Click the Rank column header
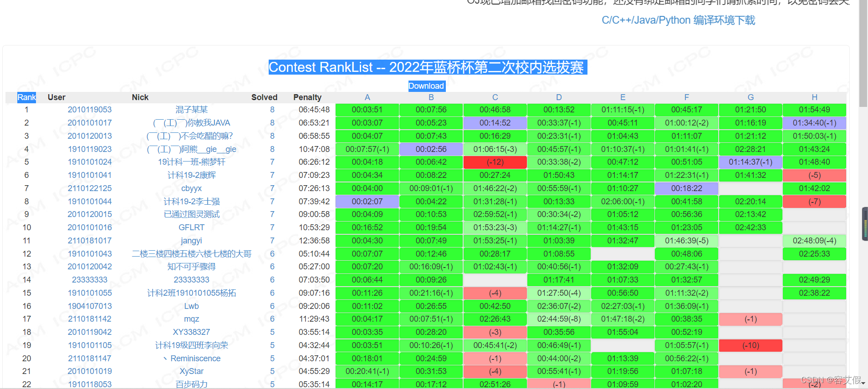868x389 pixels. (26, 97)
